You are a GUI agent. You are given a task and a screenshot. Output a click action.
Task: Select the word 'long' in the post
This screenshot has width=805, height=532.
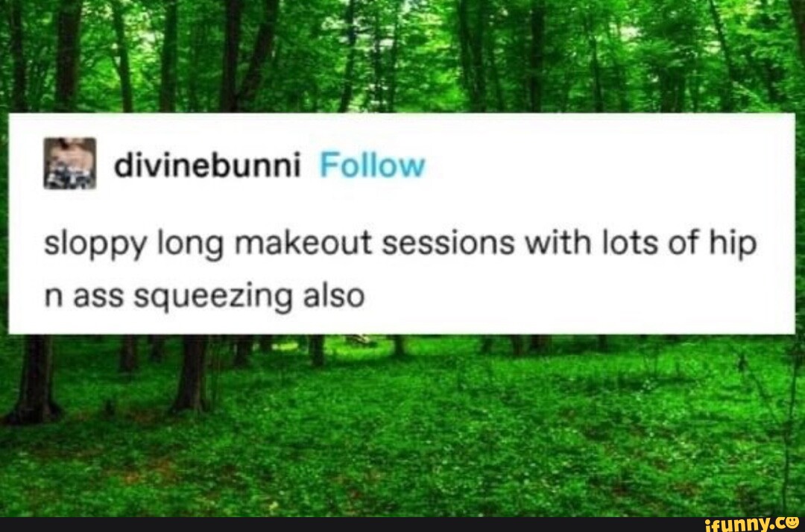[191, 244]
